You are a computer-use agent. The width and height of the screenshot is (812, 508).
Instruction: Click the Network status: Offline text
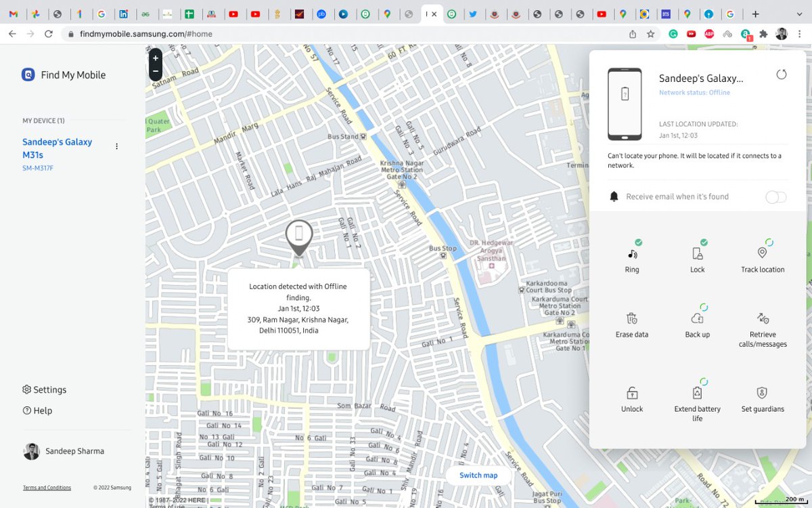(694, 92)
